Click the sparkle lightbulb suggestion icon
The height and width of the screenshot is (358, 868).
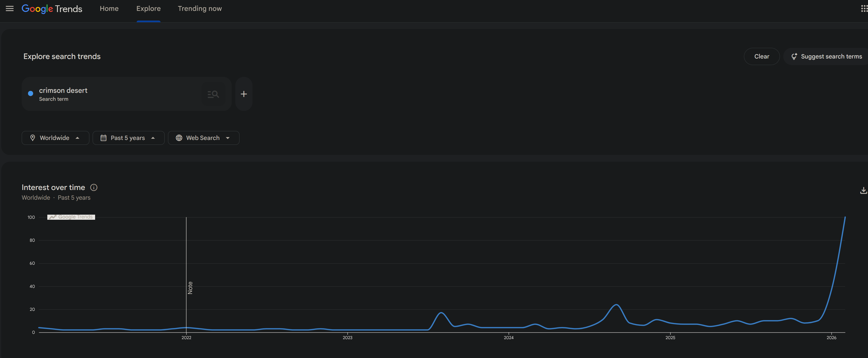click(x=794, y=56)
